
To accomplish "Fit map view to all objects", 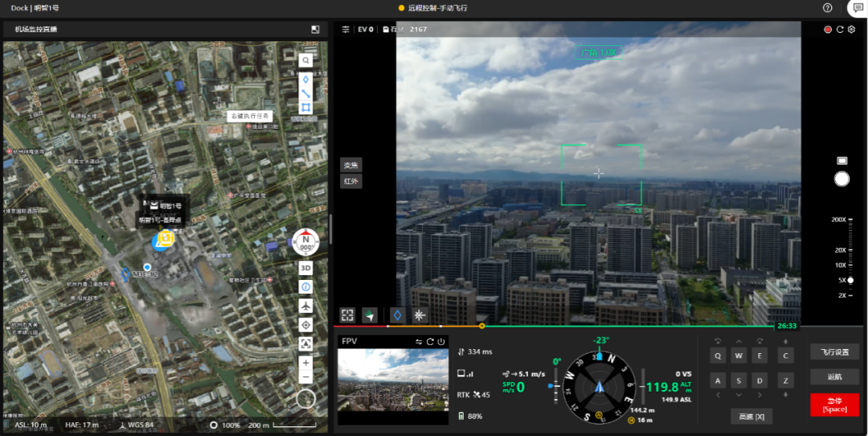I will click(305, 343).
